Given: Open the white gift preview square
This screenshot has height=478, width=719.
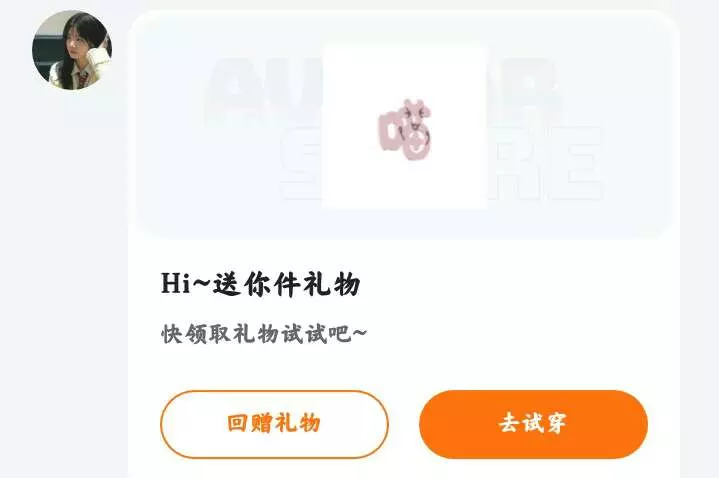Looking at the screenshot, I should coord(404,127).
